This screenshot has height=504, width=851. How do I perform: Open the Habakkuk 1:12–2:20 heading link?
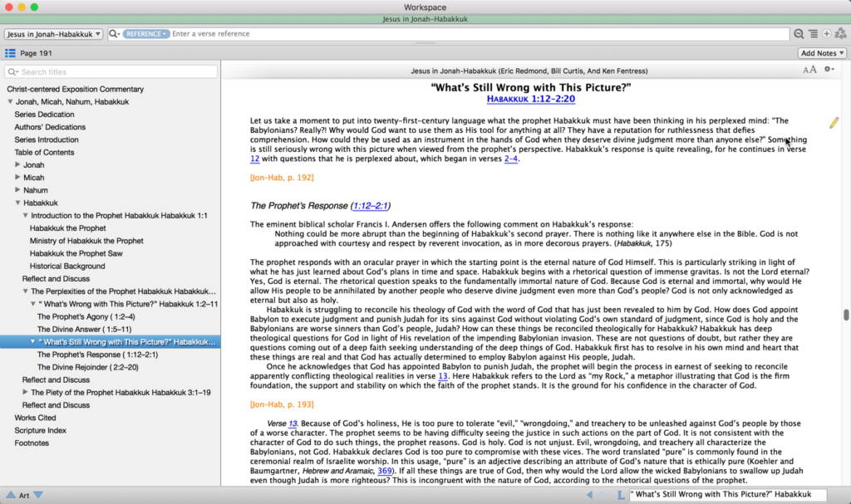(531, 99)
